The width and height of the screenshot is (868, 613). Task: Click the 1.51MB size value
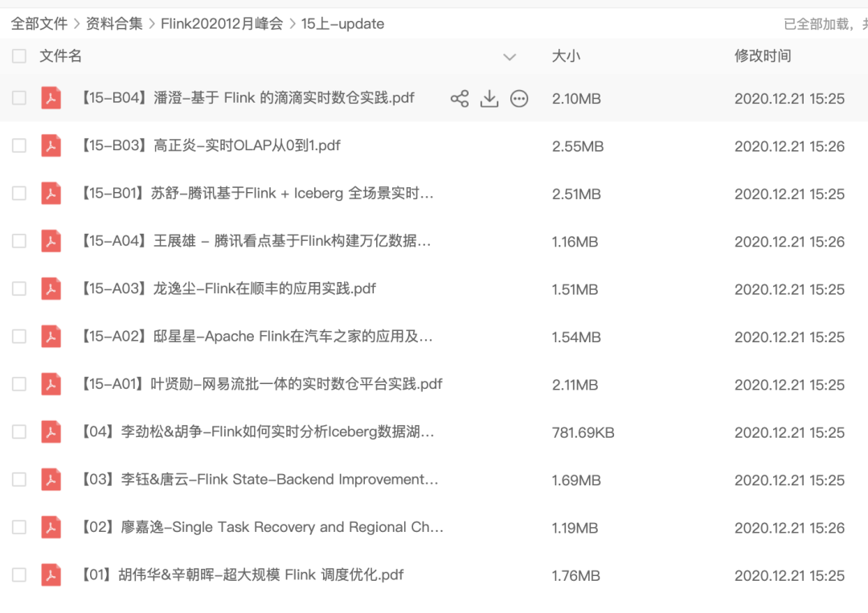coord(575,289)
